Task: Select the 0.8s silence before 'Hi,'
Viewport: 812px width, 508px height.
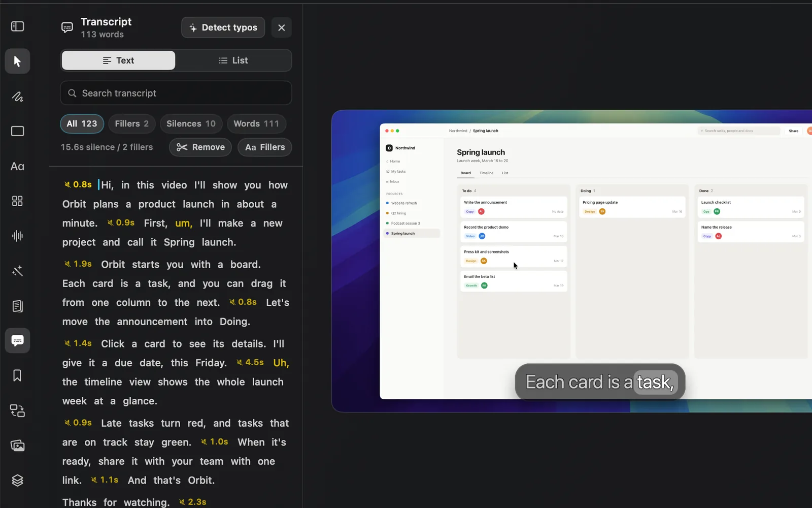Action: 78,184
